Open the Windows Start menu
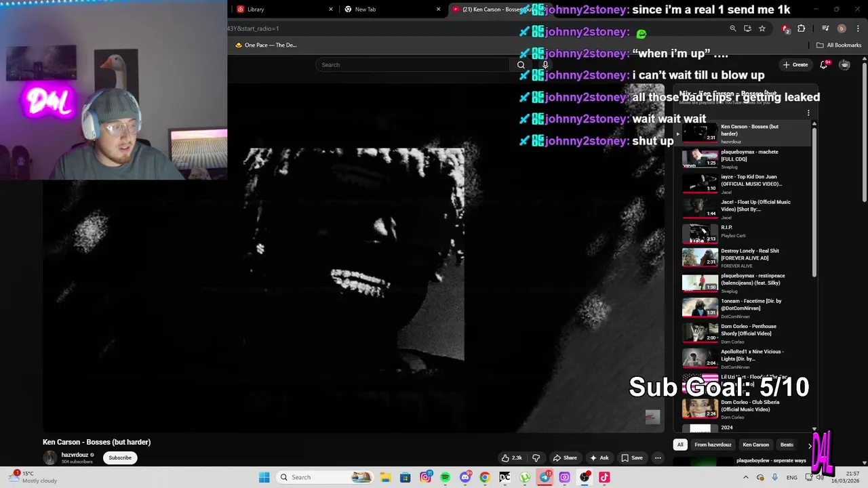Screen dimensions: 868x488 tap(264, 477)
